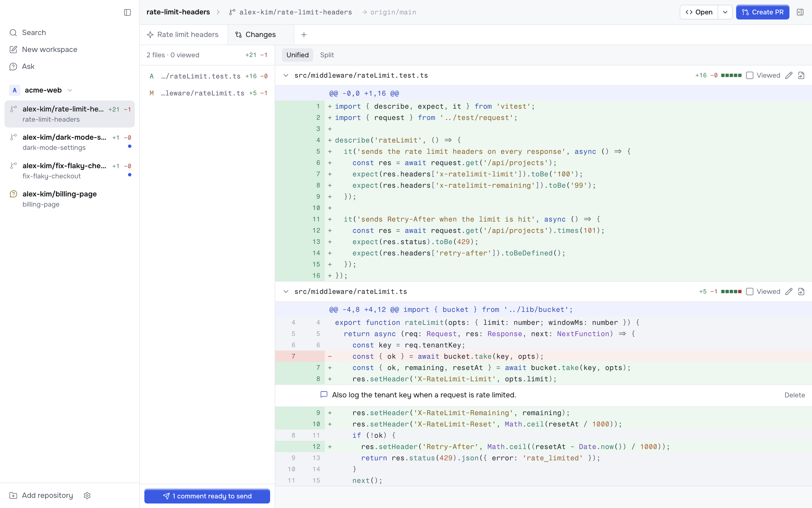Click the acme-web repository avatar
Viewport: 812px width, 508px height.
(14, 90)
